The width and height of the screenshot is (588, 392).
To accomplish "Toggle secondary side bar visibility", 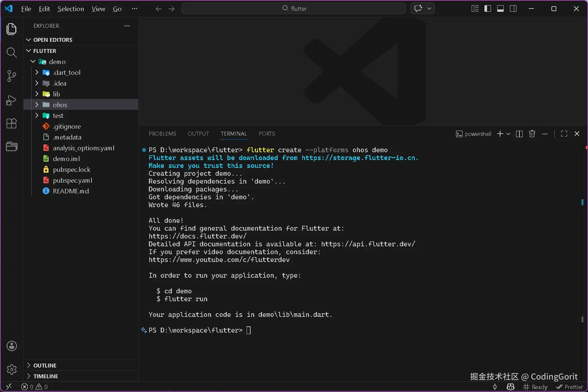I will point(513,9).
